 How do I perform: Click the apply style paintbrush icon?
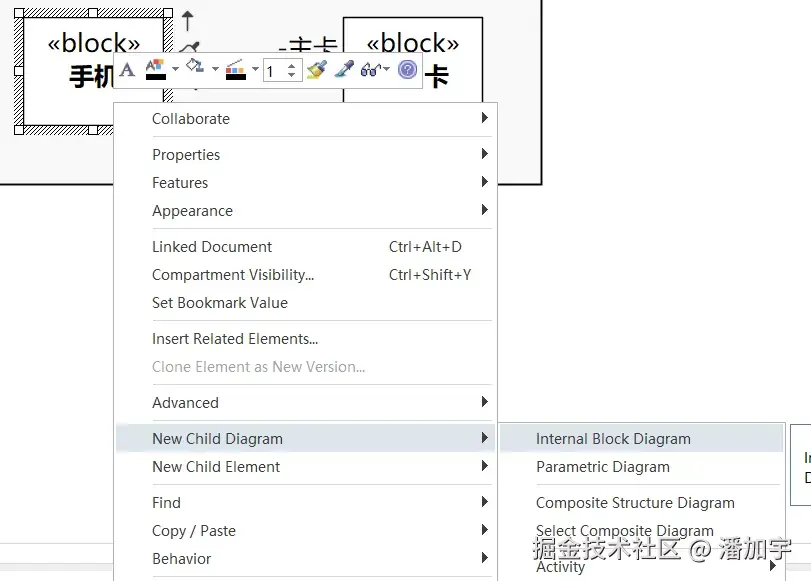[316, 70]
